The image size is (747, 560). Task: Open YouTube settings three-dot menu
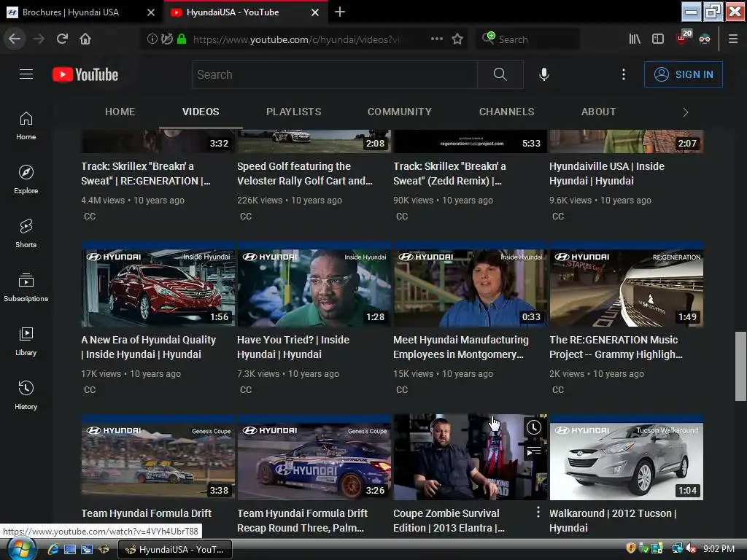tap(623, 74)
